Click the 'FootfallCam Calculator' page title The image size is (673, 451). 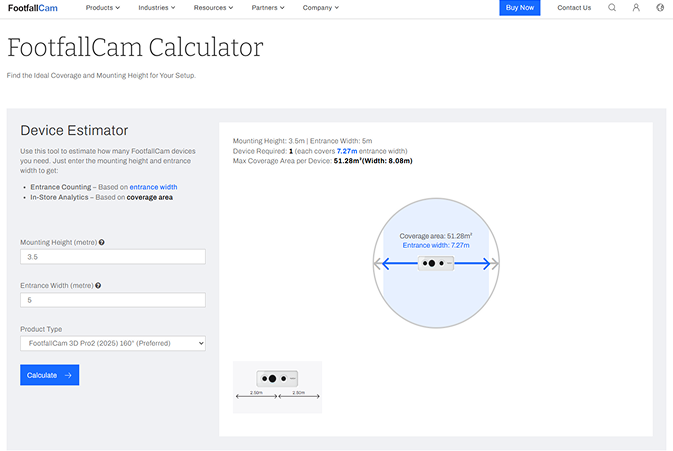135,47
